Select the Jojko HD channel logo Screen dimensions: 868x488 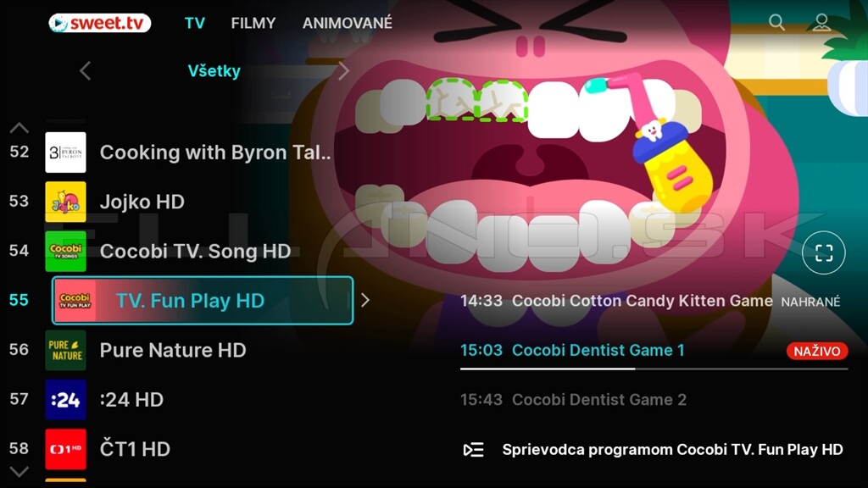coord(65,202)
